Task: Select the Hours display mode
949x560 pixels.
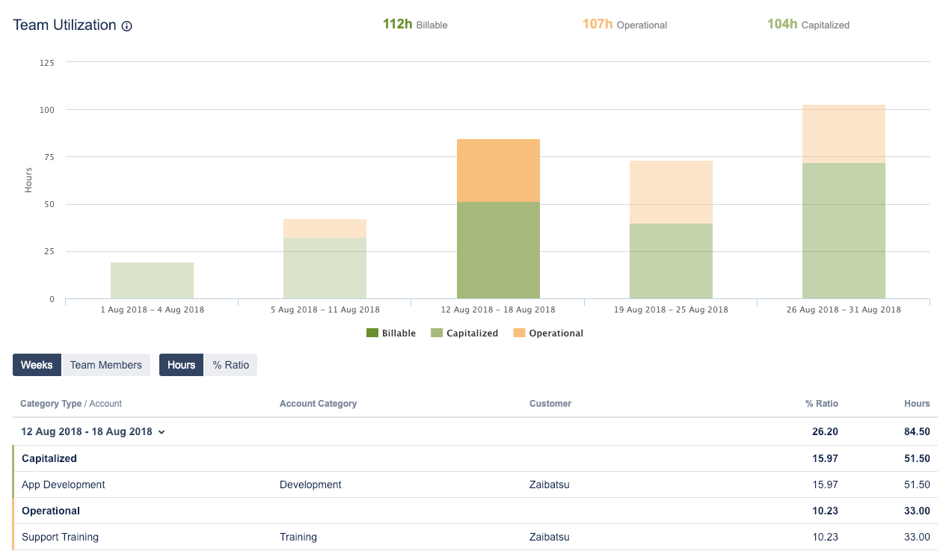Action: tap(181, 365)
